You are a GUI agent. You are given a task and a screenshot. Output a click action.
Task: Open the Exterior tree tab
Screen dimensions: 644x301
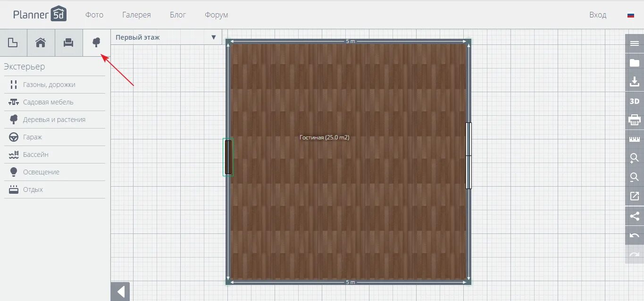(96, 43)
